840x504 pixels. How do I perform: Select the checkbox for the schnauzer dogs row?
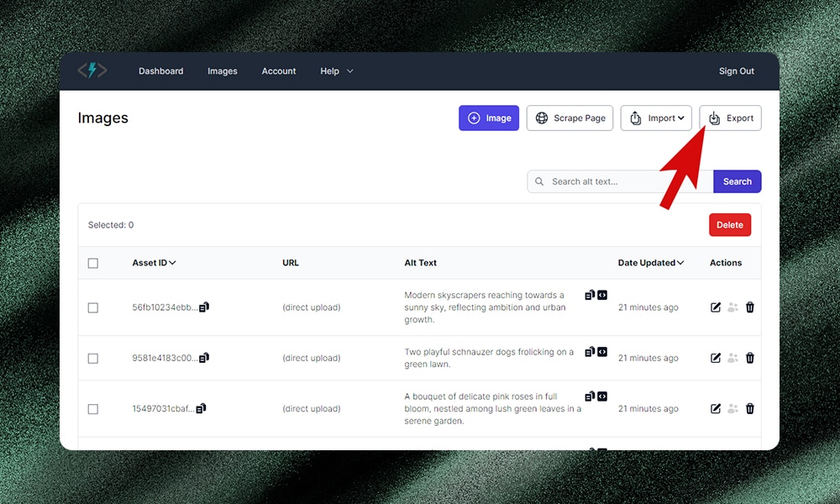[93, 358]
